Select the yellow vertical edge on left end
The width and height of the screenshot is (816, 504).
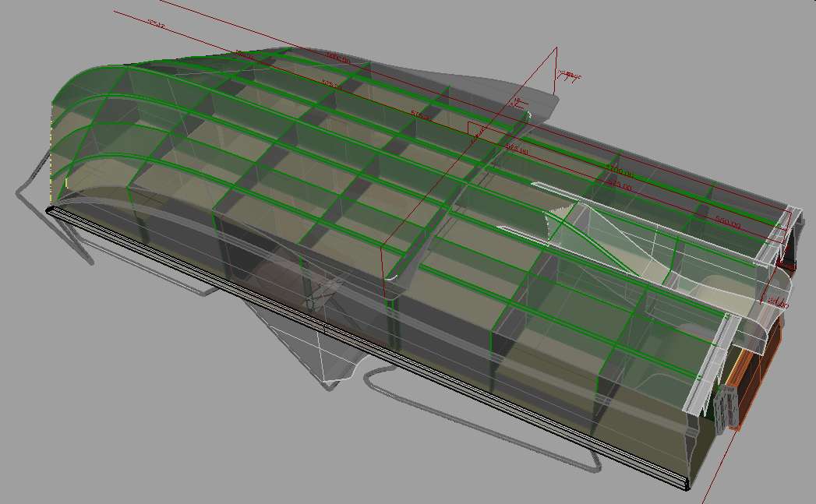pyautogui.click(x=68, y=183)
